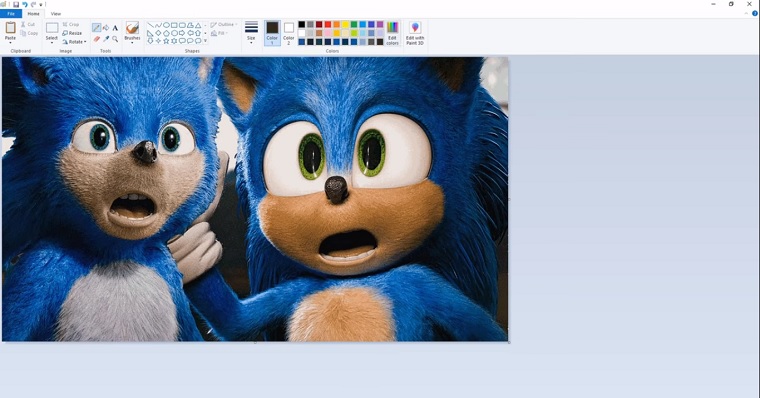The height and width of the screenshot is (398, 760).
Task: Choose the Six-point star shape
Action: pos(174,41)
